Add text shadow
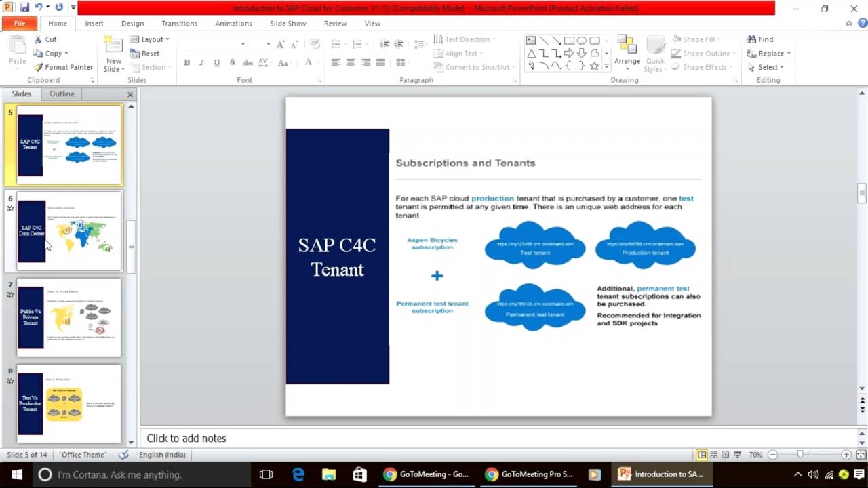Viewport: 868px width, 488px height. [232, 62]
